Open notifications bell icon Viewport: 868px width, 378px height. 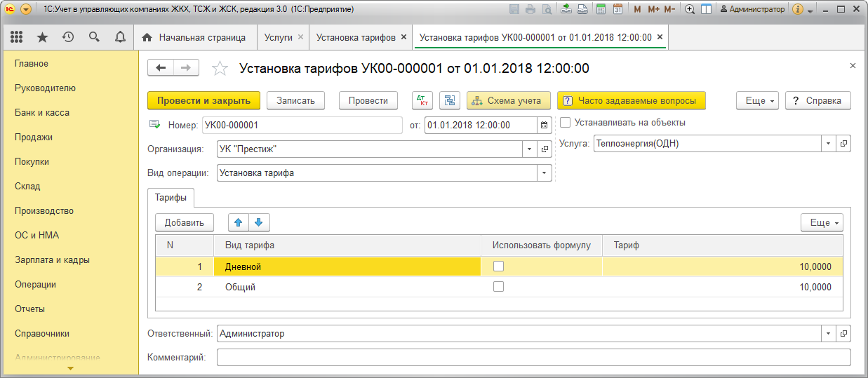(x=120, y=37)
